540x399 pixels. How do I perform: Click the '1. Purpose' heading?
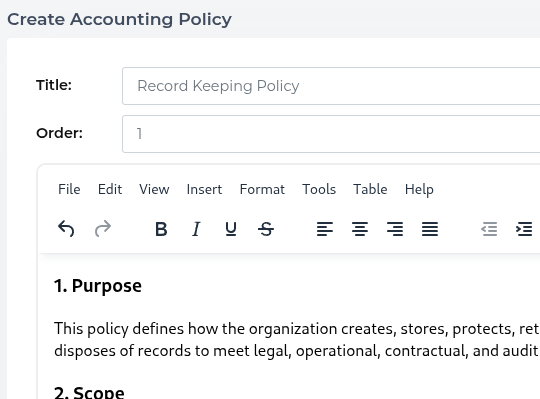pos(98,286)
